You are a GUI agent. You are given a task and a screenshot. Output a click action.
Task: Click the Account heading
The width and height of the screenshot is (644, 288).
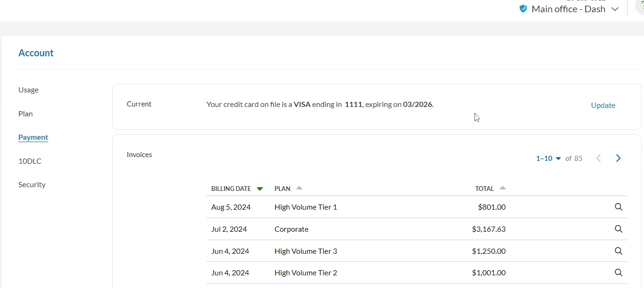coord(36,53)
